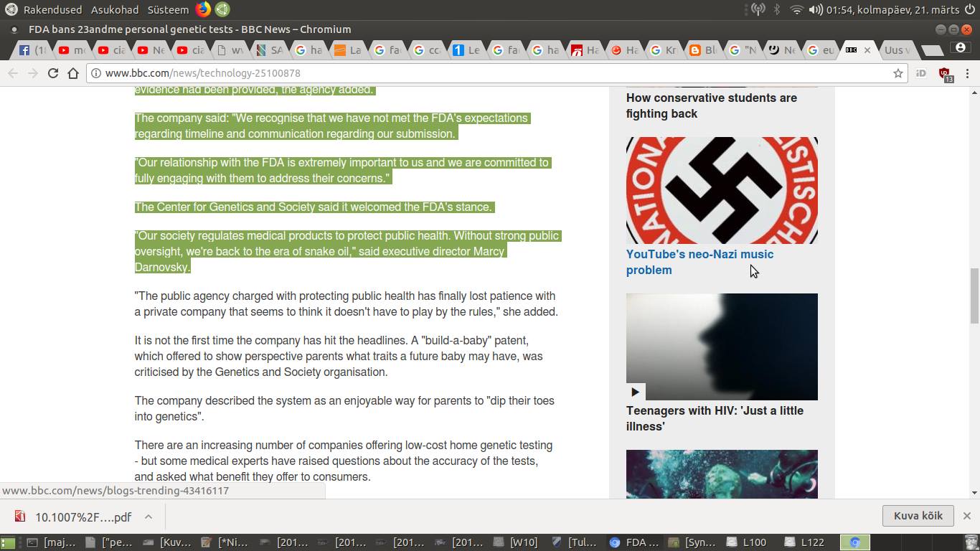980x551 pixels.
Task: Open the extension icon labeled iD
Action: [921, 73]
